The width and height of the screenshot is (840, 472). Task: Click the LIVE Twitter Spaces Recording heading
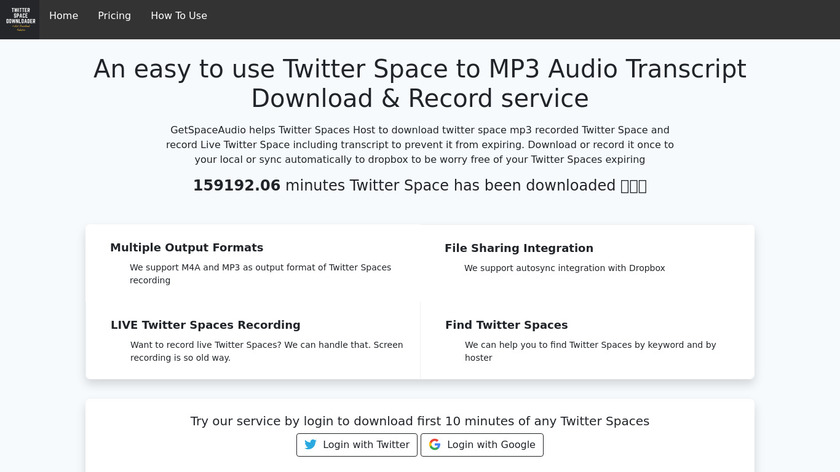point(205,325)
